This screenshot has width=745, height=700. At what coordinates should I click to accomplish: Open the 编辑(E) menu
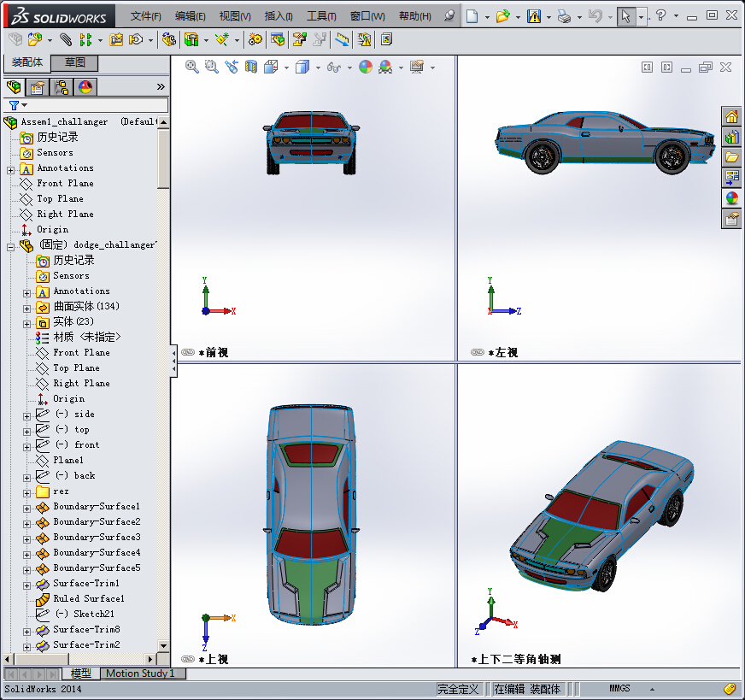[190, 16]
